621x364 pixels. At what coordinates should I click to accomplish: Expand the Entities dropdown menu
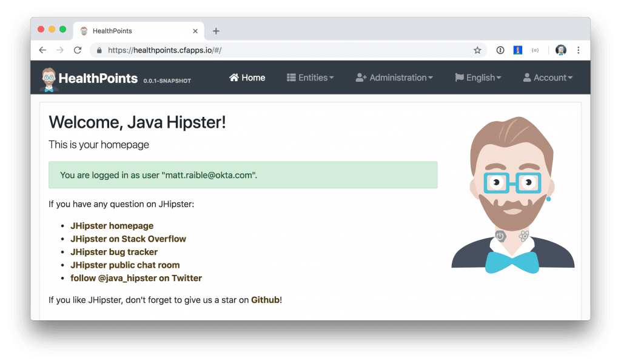[x=310, y=78]
